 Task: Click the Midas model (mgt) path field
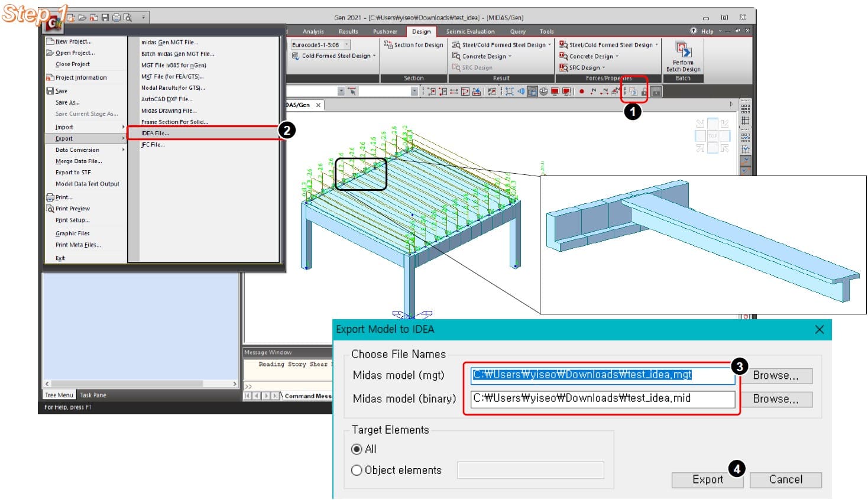[603, 375]
